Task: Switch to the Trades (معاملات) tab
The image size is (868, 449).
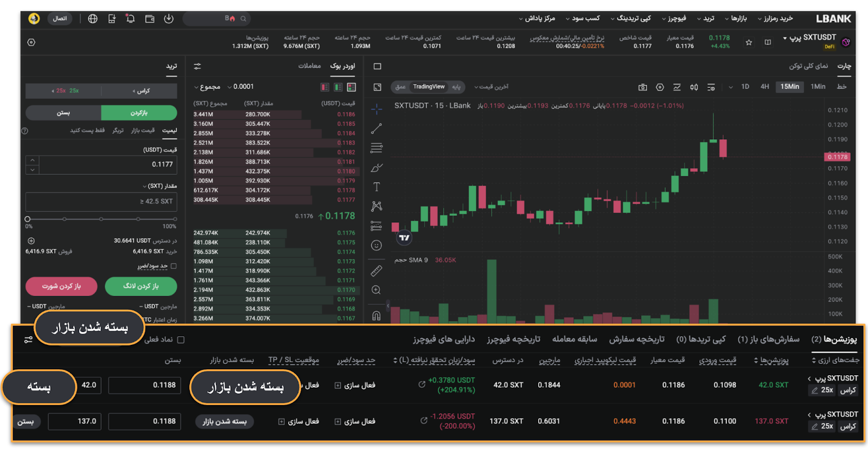Action: click(309, 66)
